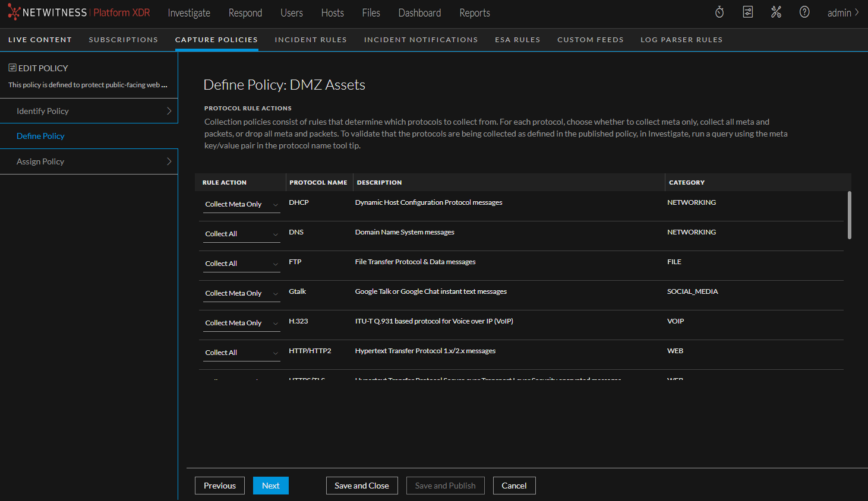868x501 pixels.
Task: Click the tasks list icon in header
Action: 748,12
